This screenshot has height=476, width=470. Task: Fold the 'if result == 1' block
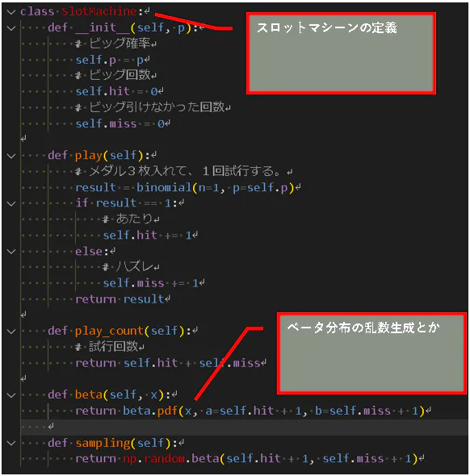(11, 203)
